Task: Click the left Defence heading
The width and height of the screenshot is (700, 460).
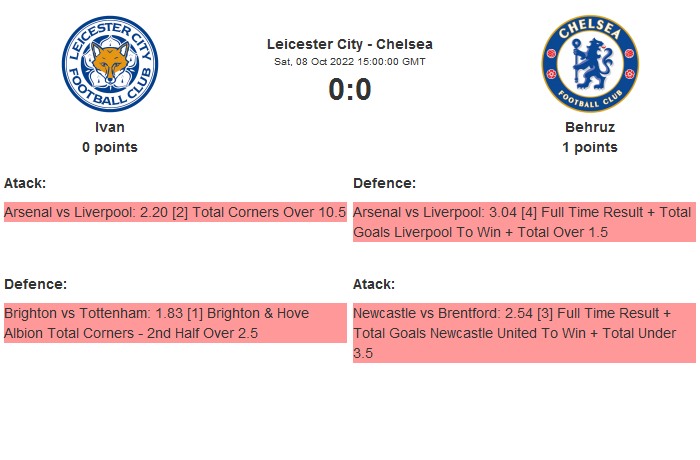Action: click(35, 284)
